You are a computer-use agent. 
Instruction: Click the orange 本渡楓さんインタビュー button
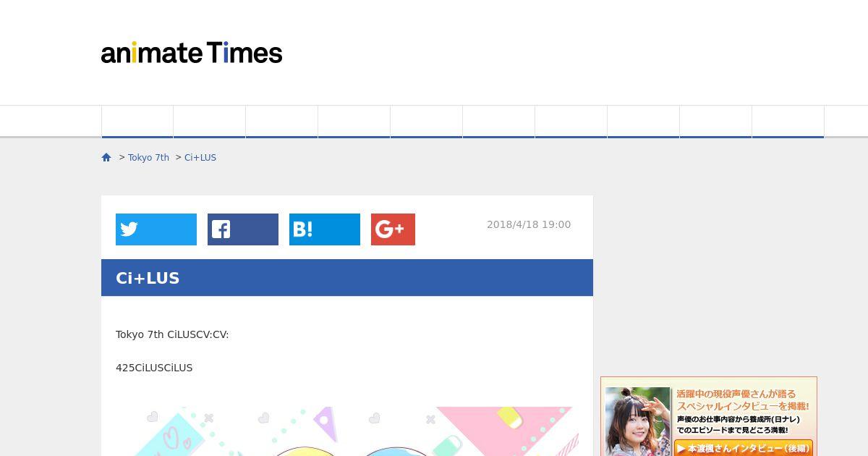[743, 449]
